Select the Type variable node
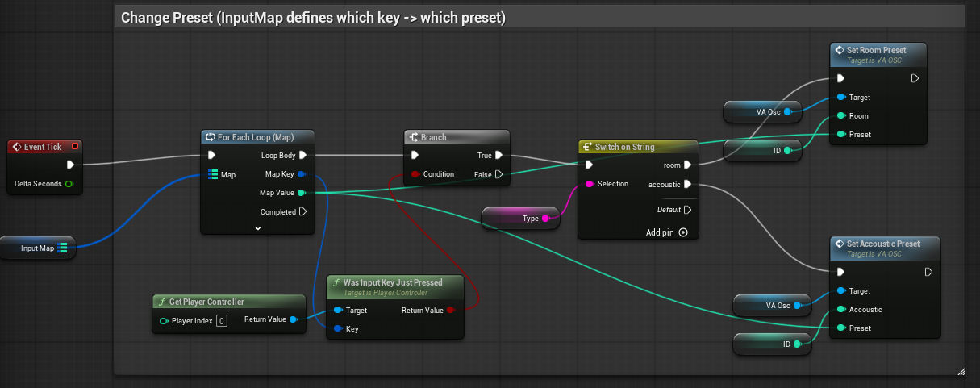Viewport: 980px width, 388px height. click(522, 218)
